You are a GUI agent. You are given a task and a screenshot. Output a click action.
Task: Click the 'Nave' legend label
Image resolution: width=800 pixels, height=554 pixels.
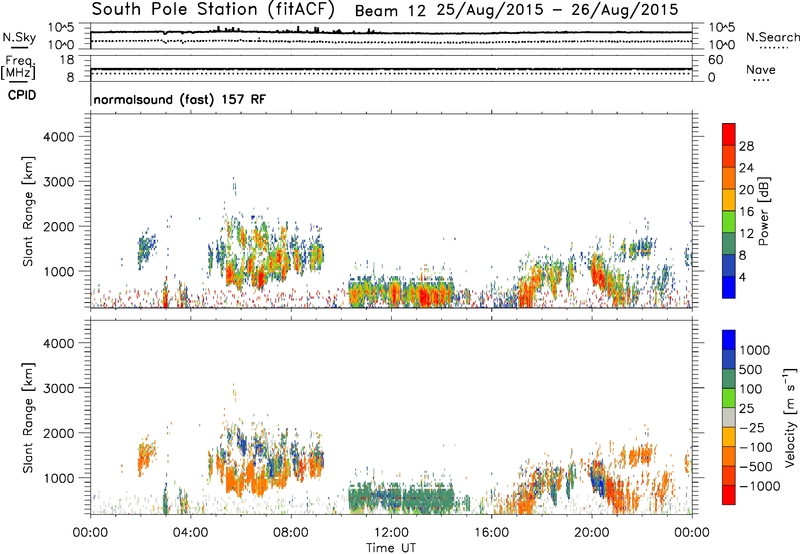(761, 69)
